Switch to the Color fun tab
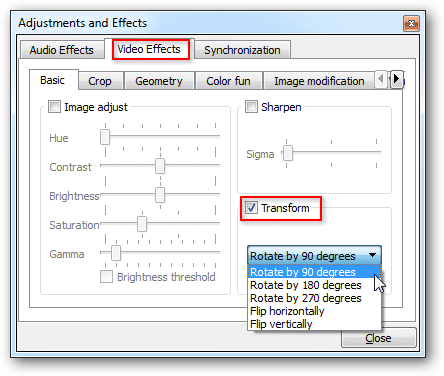The height and width of the screenshot is (376, 444). coord(228,81)
